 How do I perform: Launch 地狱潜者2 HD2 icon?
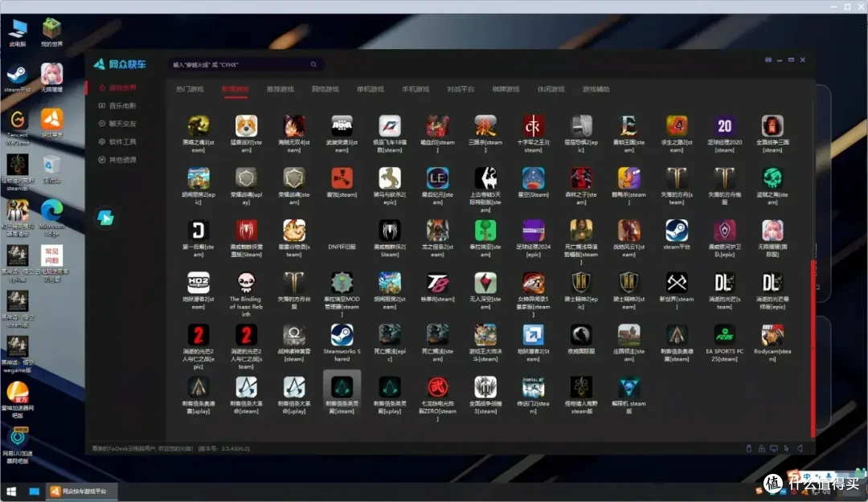[x=199, y=282]
